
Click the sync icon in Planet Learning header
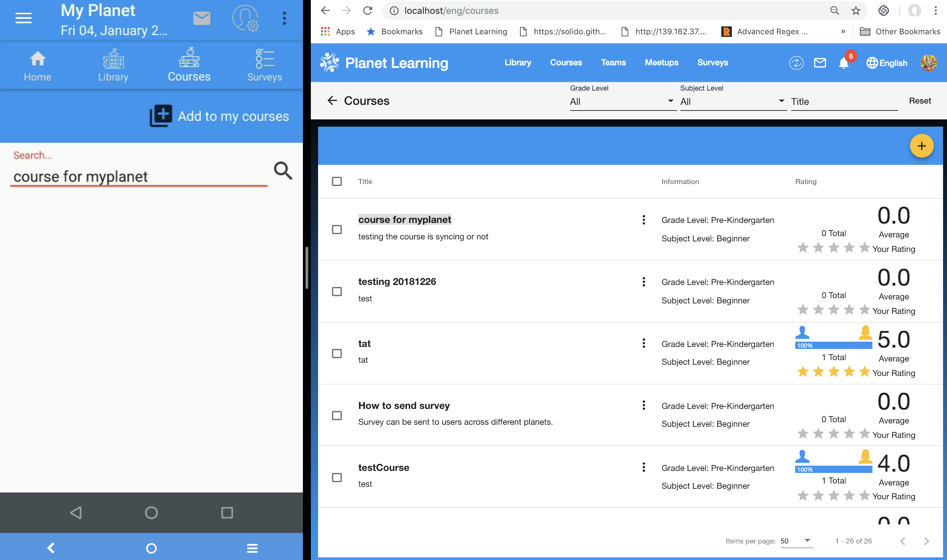click(797, 63)
